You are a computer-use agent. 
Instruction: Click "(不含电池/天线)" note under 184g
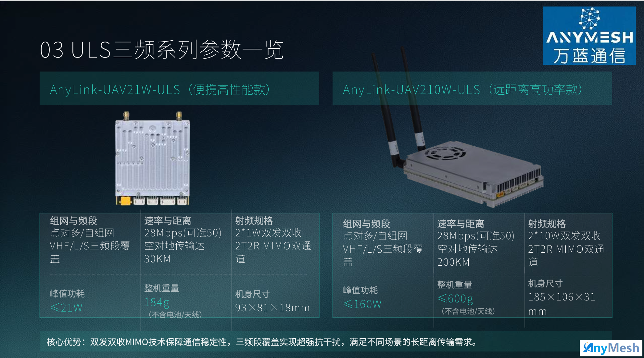(175, 315)
